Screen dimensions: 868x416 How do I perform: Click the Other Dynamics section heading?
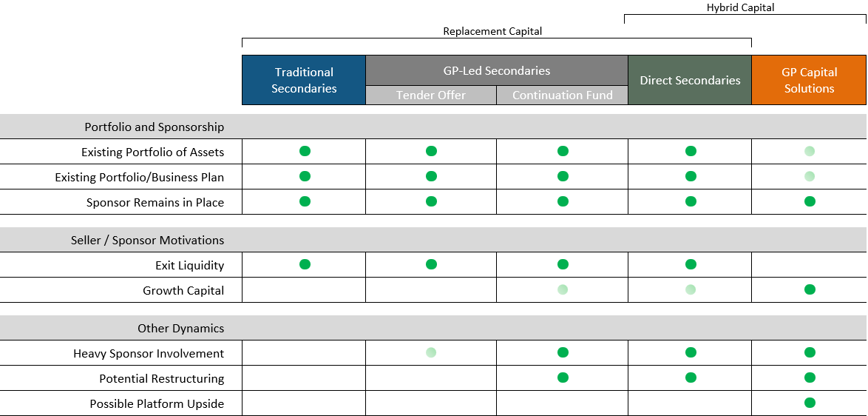180,328
